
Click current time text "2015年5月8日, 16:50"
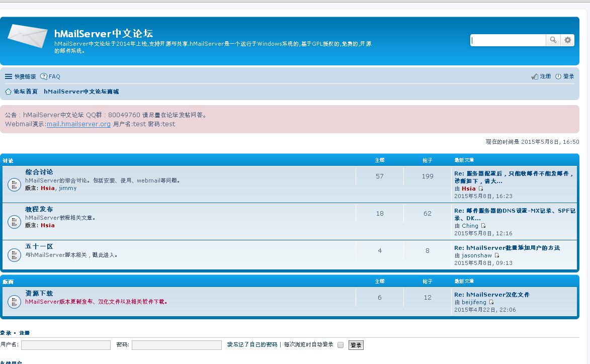pos(550,142)
